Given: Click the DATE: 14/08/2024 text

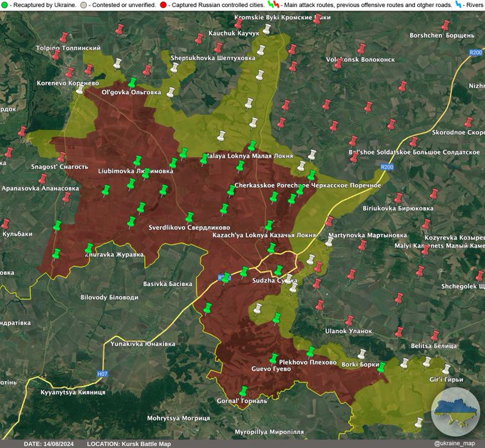Looking at the screenshot, I should (x=48, y=444).
